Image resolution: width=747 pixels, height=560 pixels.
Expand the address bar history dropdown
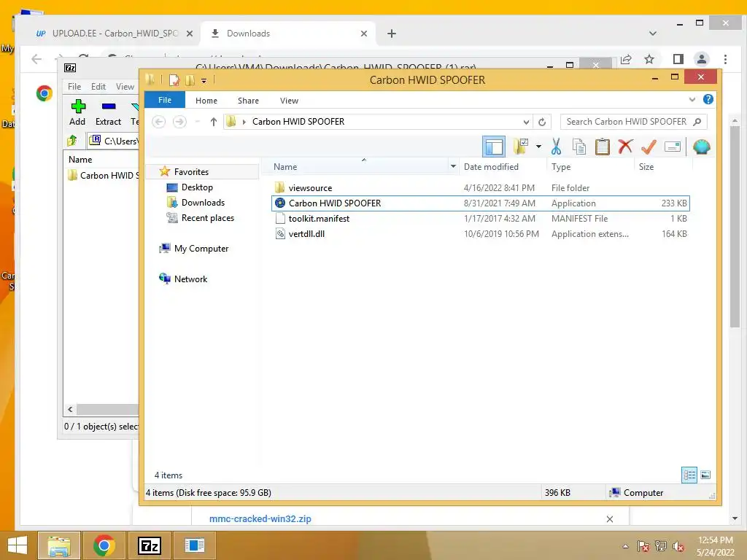(x=526, y=122)
